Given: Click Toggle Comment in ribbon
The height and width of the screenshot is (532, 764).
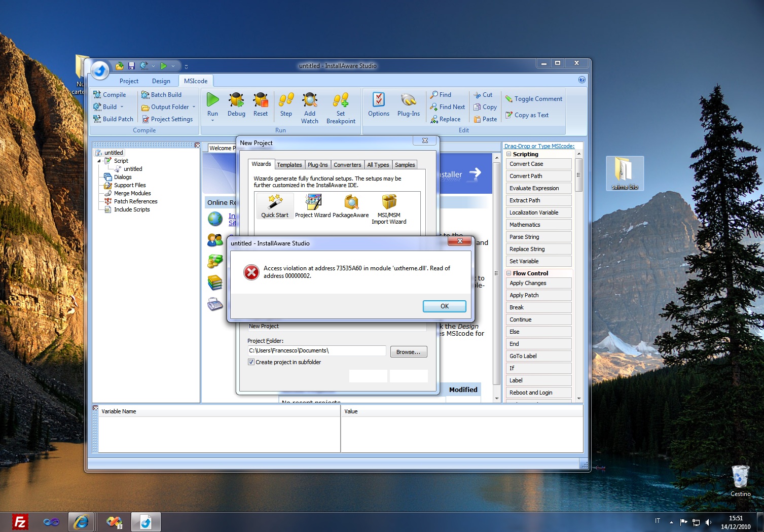Looking at the screenshot, I should 533,99.
